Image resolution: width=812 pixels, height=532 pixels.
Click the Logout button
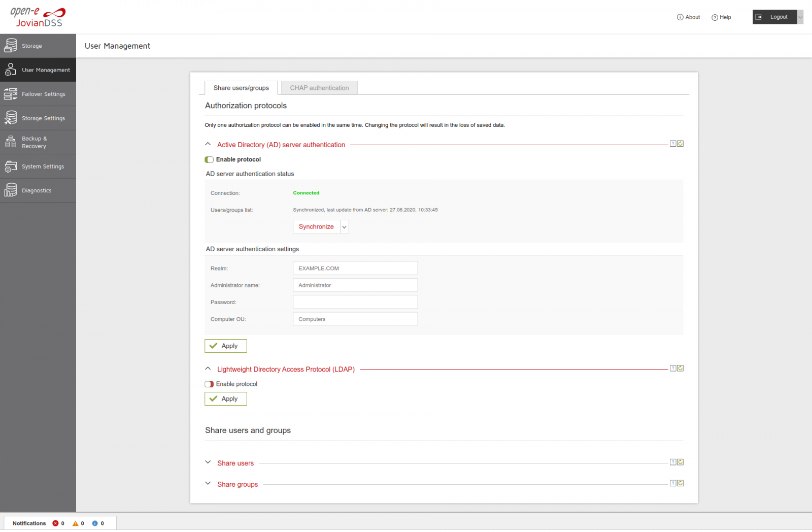775,17
